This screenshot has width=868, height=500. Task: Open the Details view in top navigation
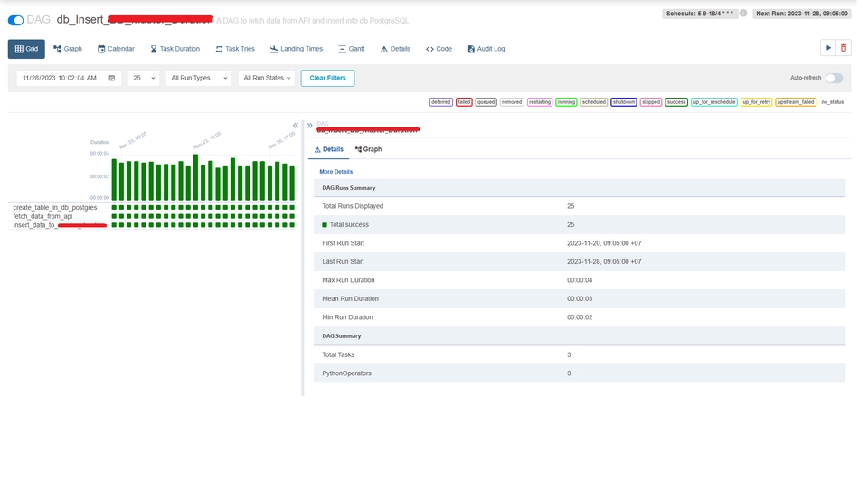(x=395, y=49)
